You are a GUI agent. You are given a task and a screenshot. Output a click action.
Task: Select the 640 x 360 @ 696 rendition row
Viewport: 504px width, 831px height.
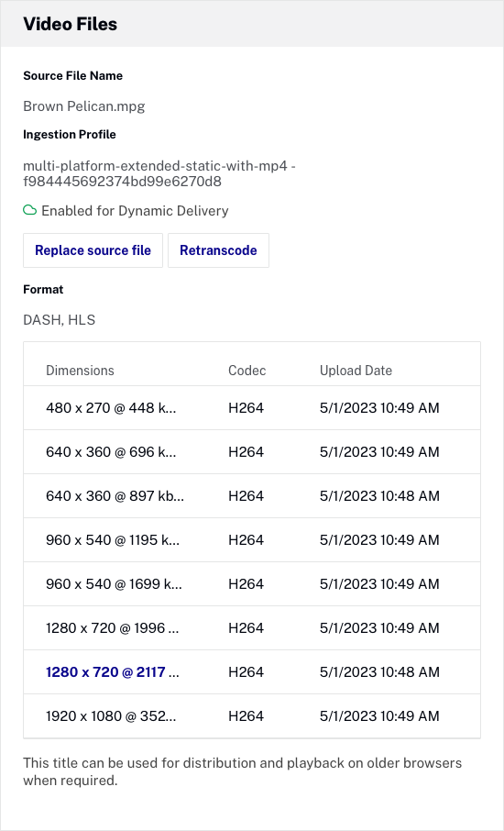point(252,452)
